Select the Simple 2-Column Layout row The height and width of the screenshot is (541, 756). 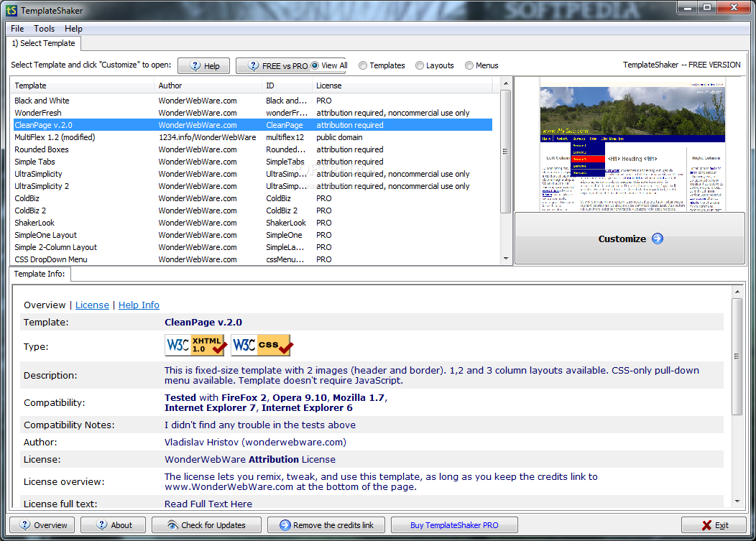pos(253,247)
